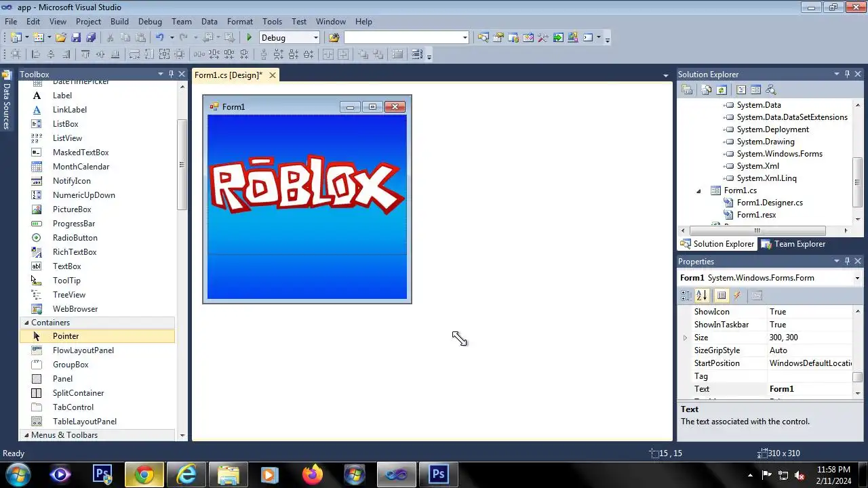Open Internet Explorer from the taskbar
Image resolution: width=868 pixels, height=488 pixels.
186,474
